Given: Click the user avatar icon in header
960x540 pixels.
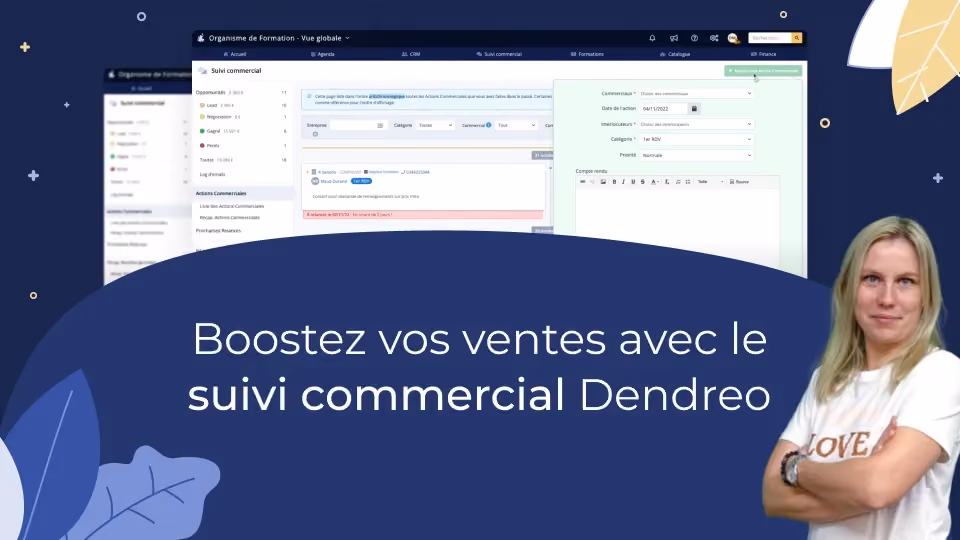Looking at the screenshot, I should click(x=732, y=38).
